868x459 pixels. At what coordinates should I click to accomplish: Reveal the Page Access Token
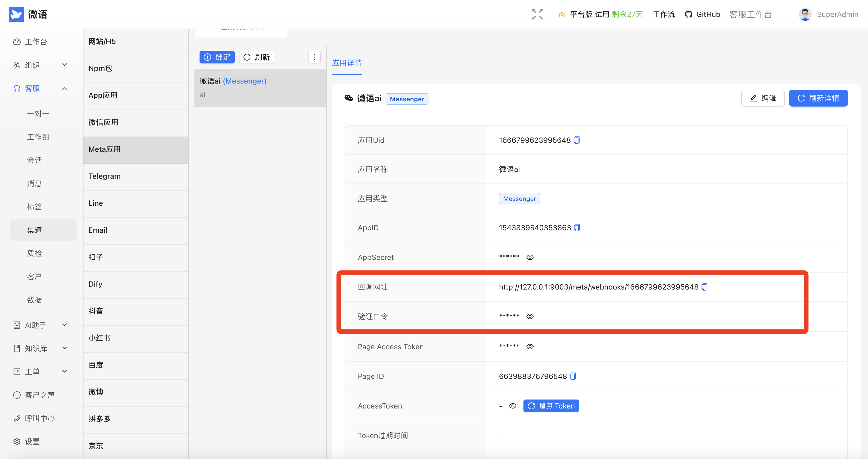530,347
